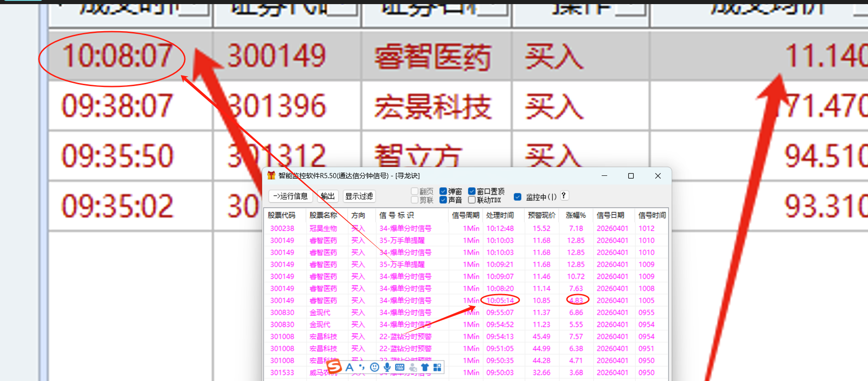Screen dimensions: 868x381
Task: Select the 冠昊生物 stock name cell
Action: (x=323, y=228)
